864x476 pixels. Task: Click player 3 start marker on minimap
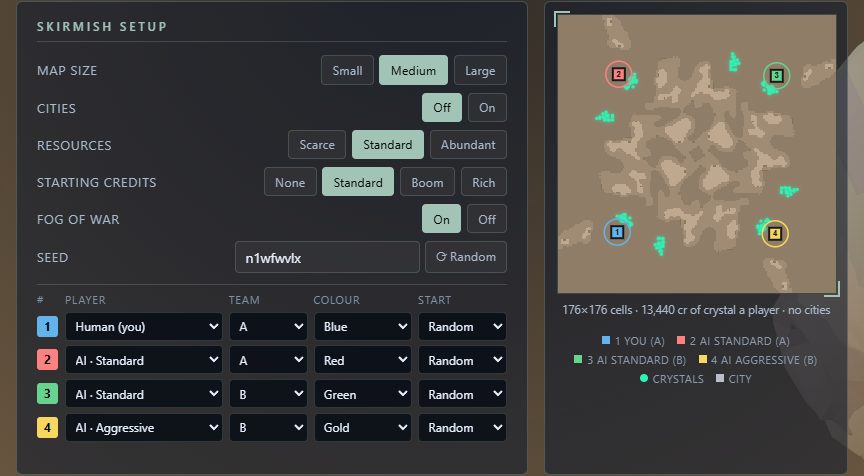pyautogui.click(x=776, y=75)
